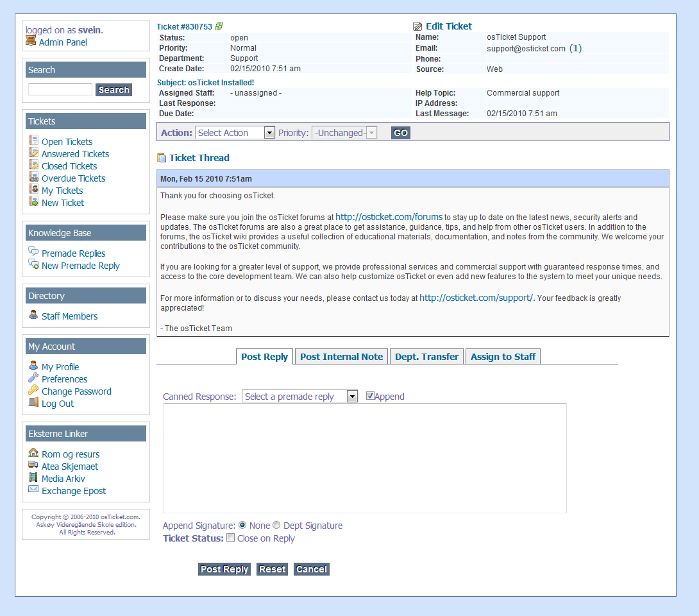Click in the reply message text area
This screenshot has width=699, height=616.
365,458
